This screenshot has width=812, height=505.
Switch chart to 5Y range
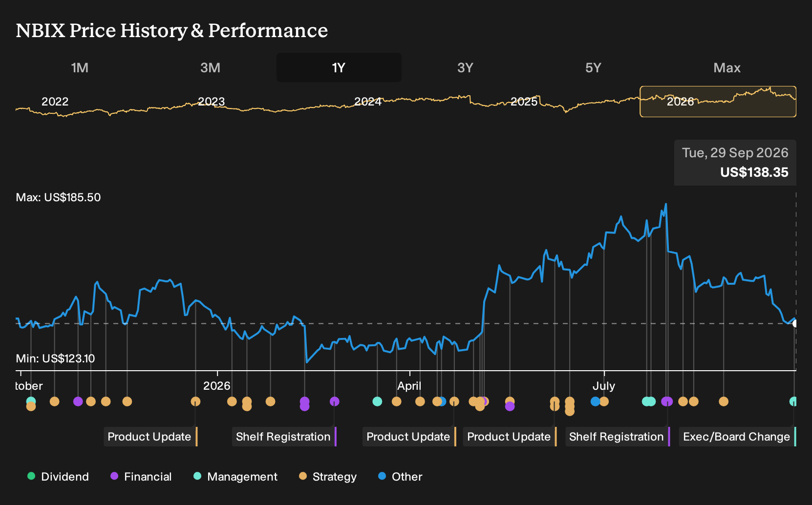[x=593, y=67]
